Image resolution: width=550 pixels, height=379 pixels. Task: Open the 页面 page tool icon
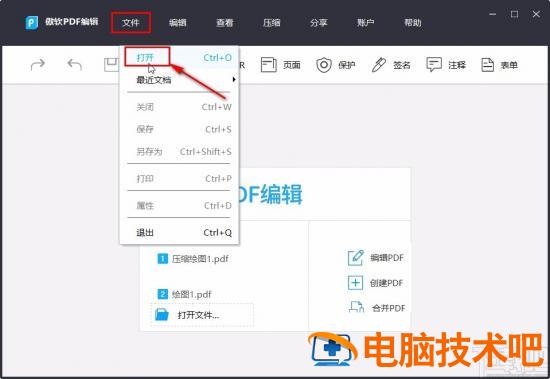(x=269, y=65)
